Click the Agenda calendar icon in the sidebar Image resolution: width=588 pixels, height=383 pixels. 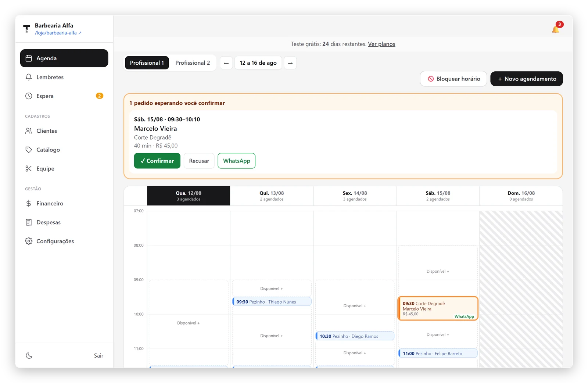(29, 58)
